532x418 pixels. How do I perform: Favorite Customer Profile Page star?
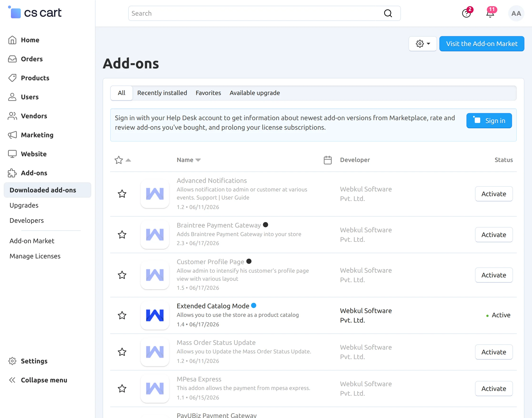122,275
